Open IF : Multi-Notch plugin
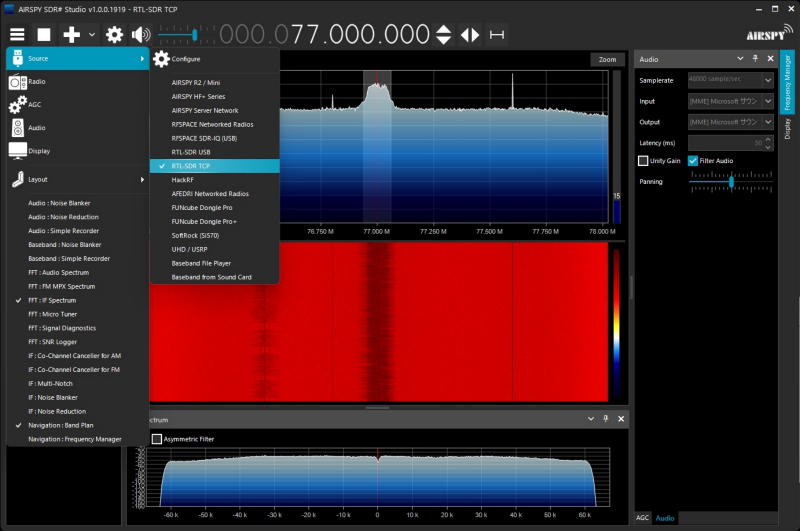 coord(78,384)
